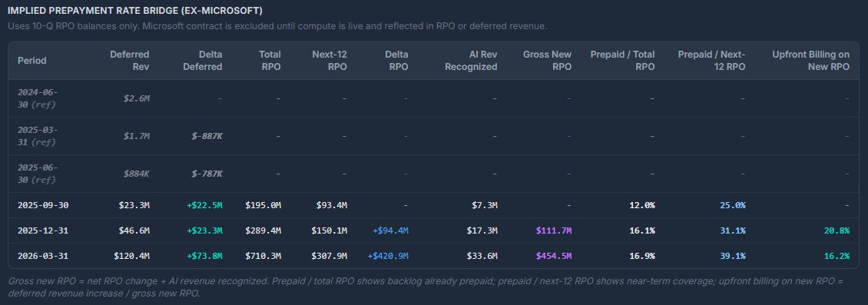Click the +$94.4M delta RPO value

click(390, 230)
